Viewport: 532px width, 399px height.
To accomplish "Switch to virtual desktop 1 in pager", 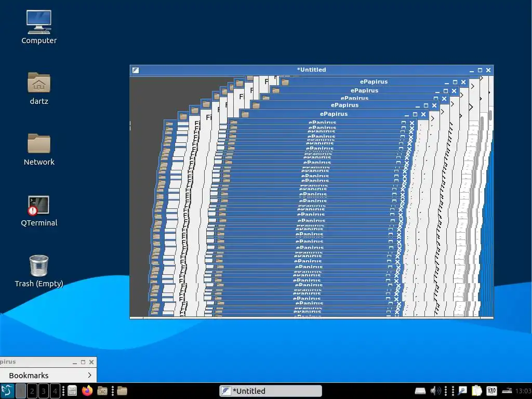I will coord(21,391).
